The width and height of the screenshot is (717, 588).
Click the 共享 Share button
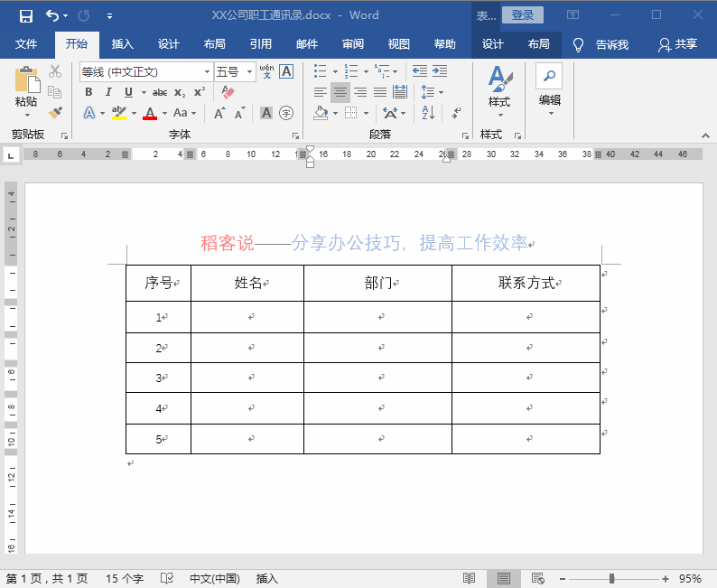pyautogui.click(x=678, y=44)
